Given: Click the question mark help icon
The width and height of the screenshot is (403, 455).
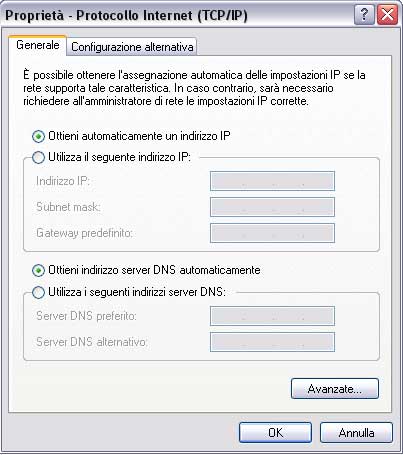Looking at the screenshot, I should 364,15.
